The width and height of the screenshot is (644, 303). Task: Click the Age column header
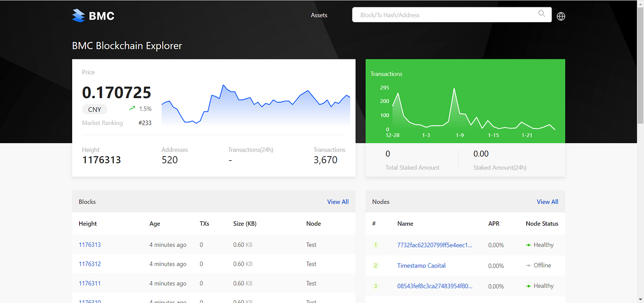click(155, 224)
